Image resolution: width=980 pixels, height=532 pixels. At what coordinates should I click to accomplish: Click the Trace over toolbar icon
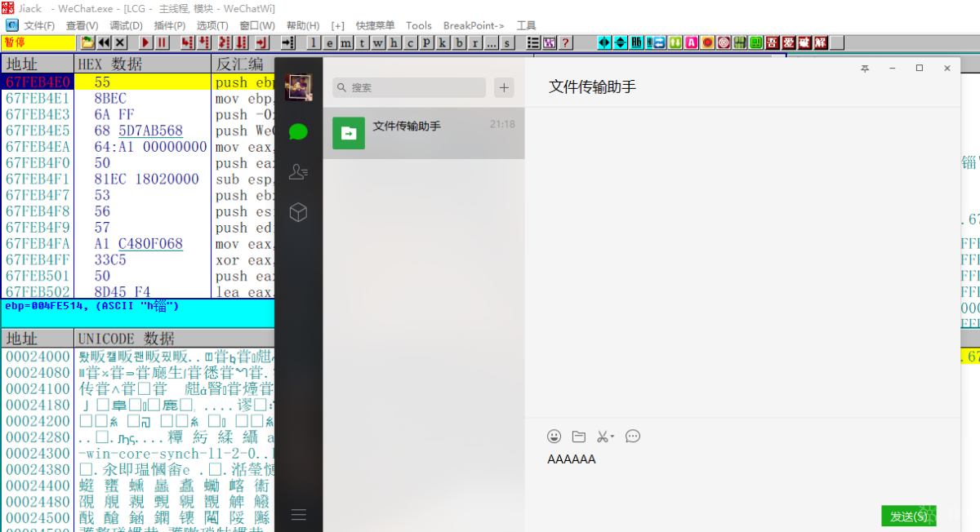243,42
